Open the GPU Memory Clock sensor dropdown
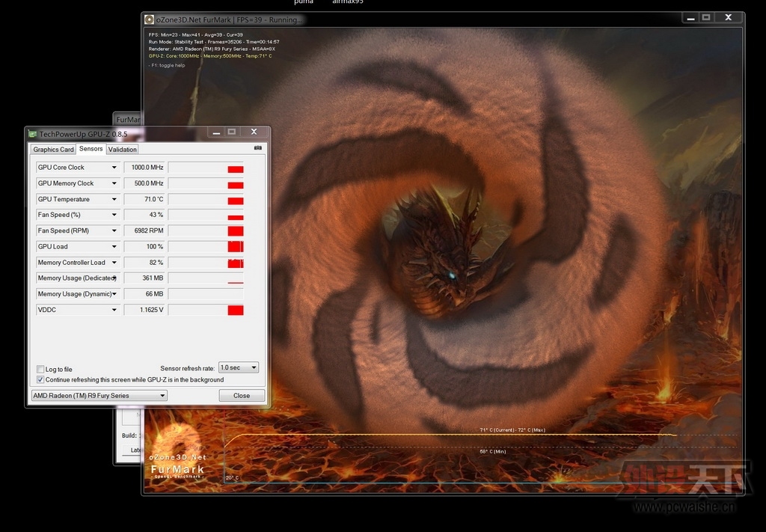The width and height of the screenshot is (766, 532). click(x=114, y=183)
